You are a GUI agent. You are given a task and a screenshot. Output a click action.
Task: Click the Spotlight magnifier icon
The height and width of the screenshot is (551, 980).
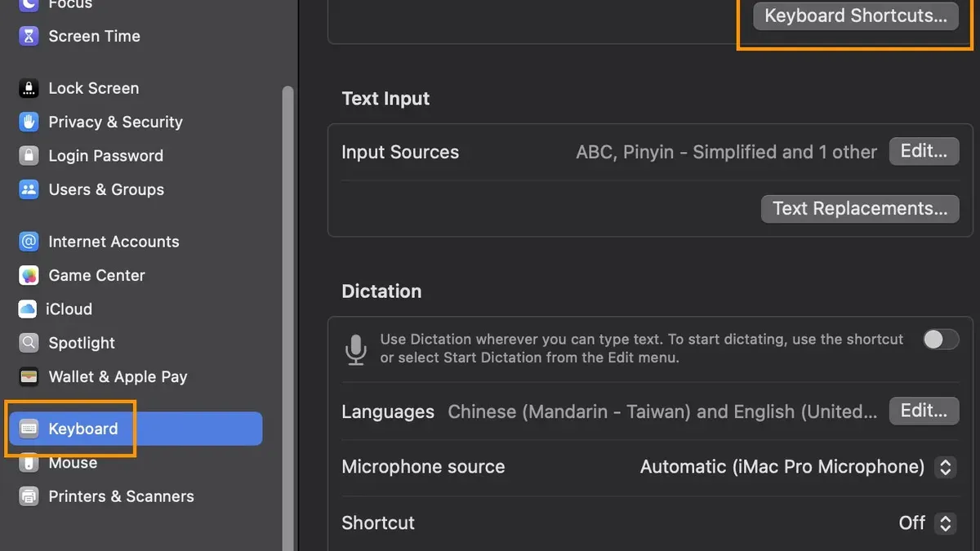[29, 343]
